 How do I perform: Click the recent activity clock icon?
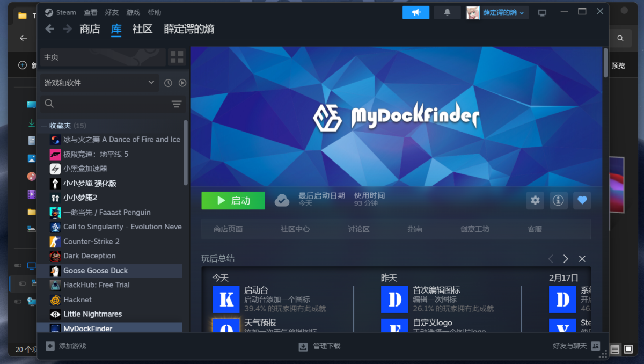click(168, 83)
